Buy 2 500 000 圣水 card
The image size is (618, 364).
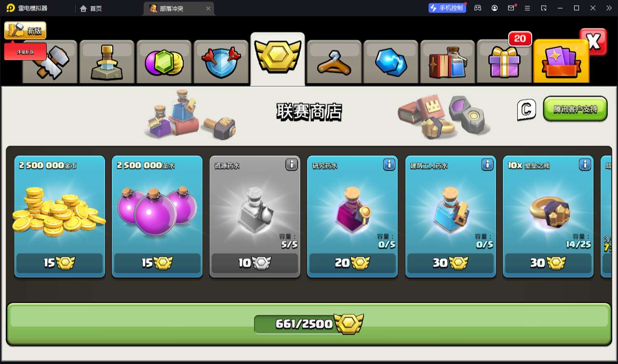tap(157, 216)
